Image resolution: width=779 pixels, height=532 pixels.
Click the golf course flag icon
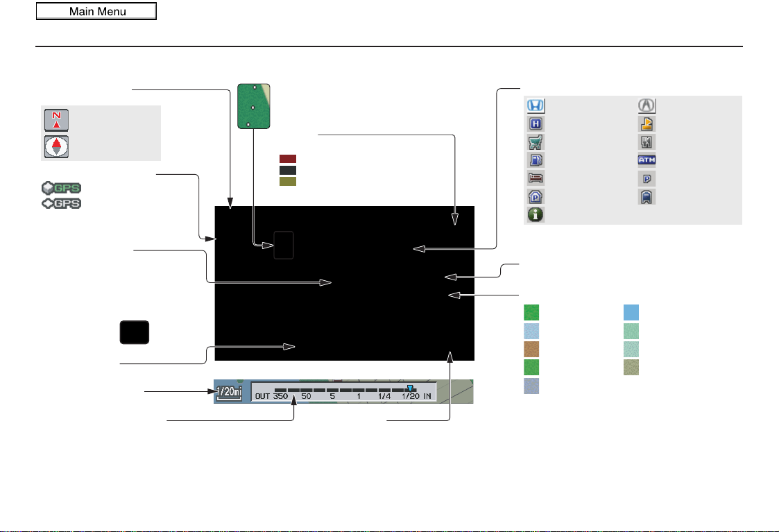[647, 123]
